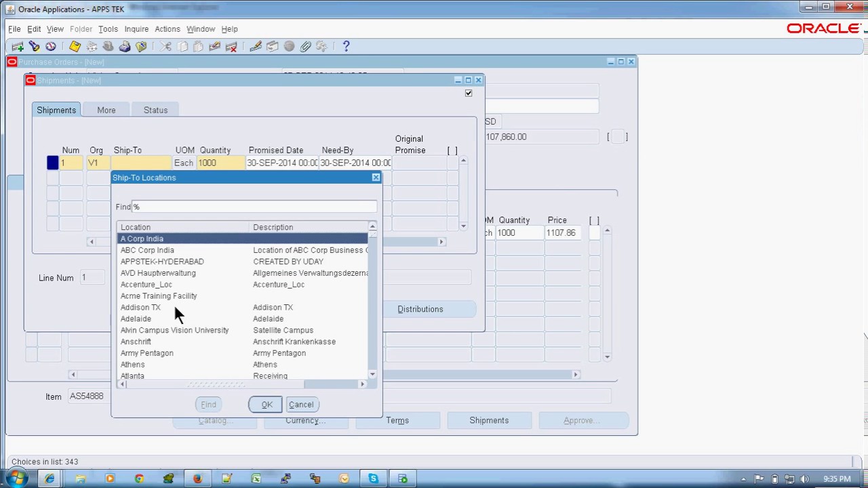This screenshot has height=488, width=868.
Task: Click the Cut scissors toolbar icon
Action: click(165, 46)
